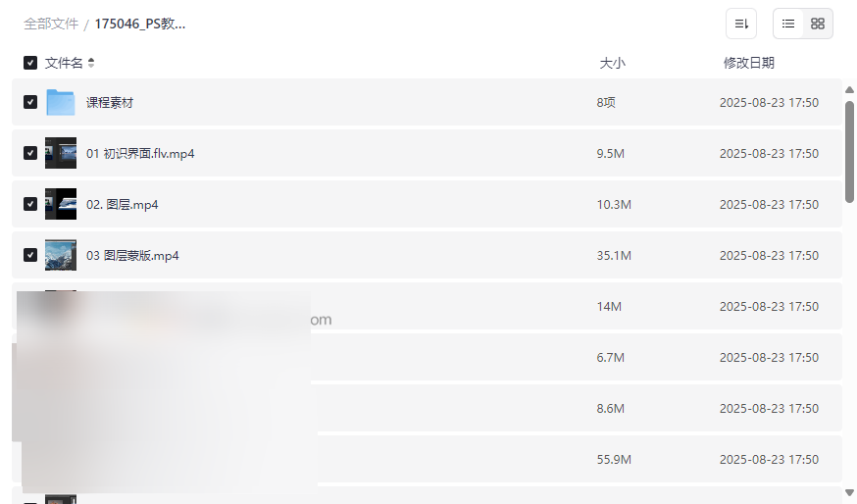Sort by 文件名 using the sort arrows
857x504 pixels.
pyautogui.click(x=91, y=63)
